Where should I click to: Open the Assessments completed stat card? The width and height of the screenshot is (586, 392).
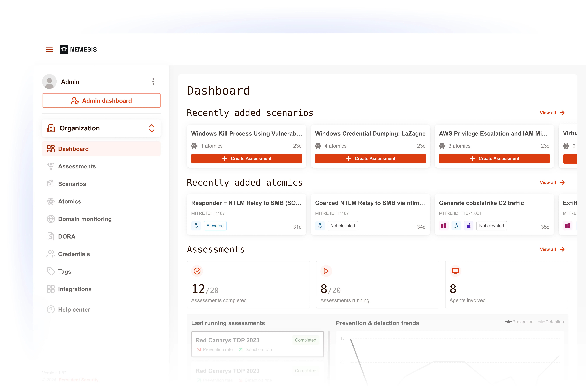[x=248, y=285]
